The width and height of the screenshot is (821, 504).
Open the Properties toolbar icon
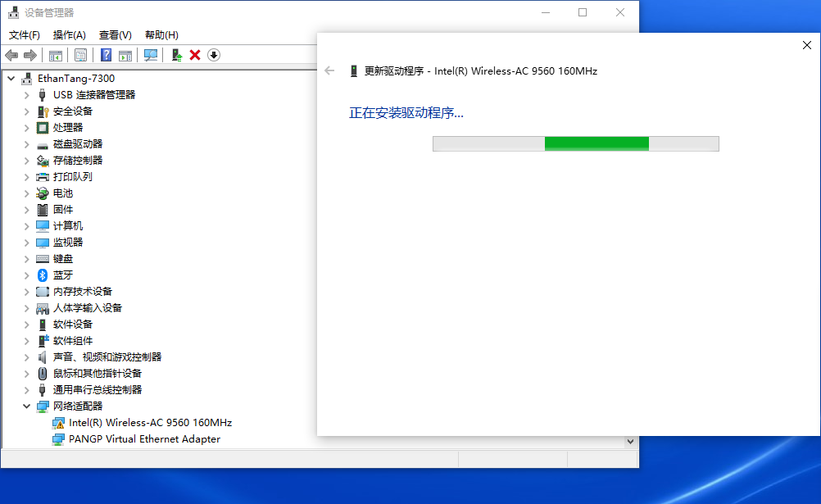pyautogui.click(x=80, y=55)
